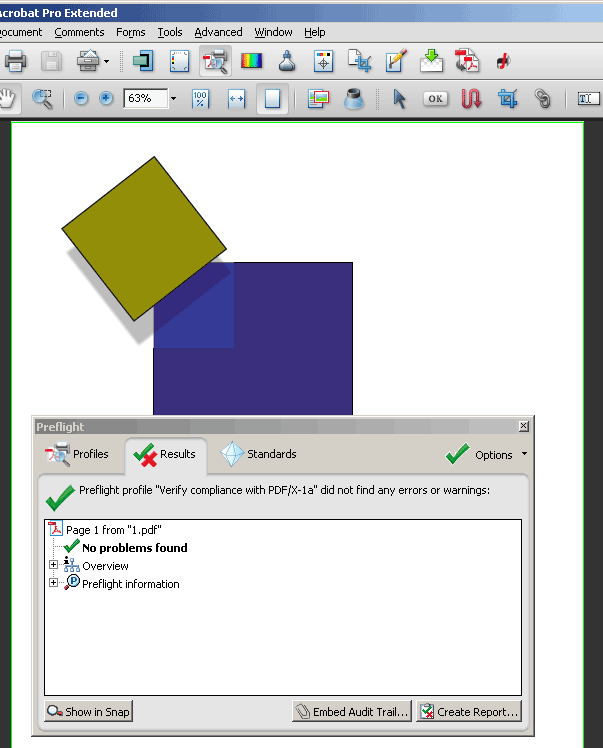603x748 pixels.
Task: Open the zoom level dropdown arrow
Action: pos(174,99)
